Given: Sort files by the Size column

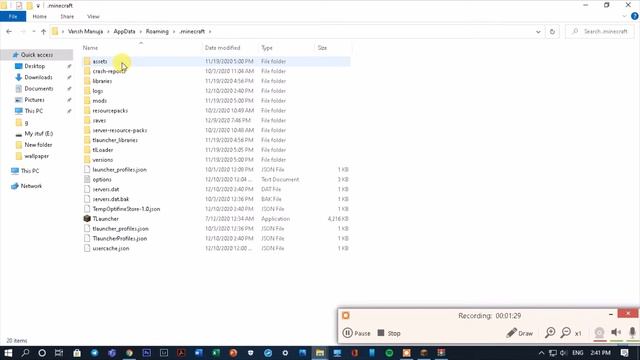Looking at the screenshot, I should pyautogui.click(x=322, y=48).
